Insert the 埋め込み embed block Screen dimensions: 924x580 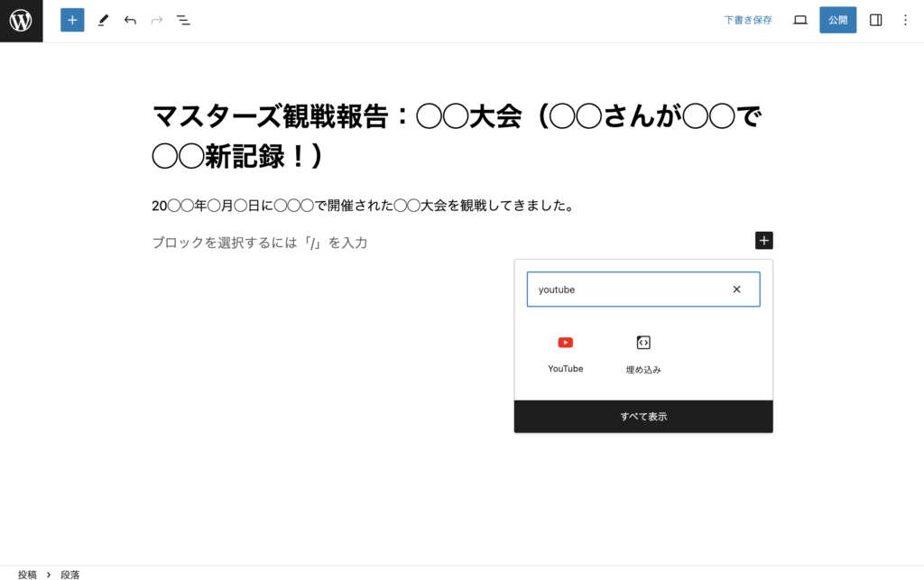point(643,354)
